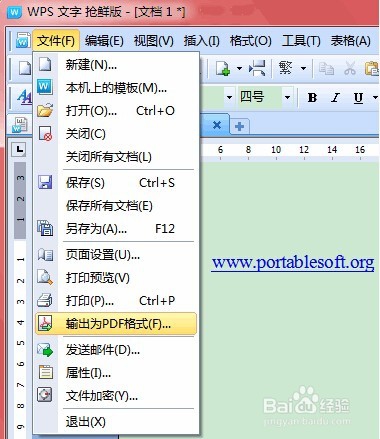
Task: Choose 另存为(A)... menu entry
Action: click(115, 229)
